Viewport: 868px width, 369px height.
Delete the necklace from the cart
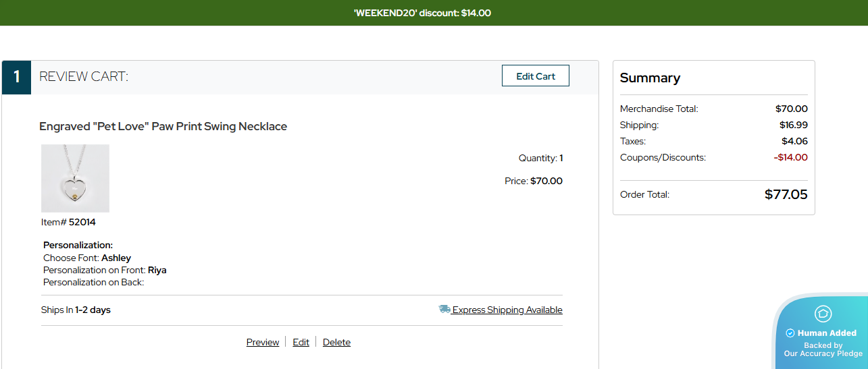click(336, 343)
